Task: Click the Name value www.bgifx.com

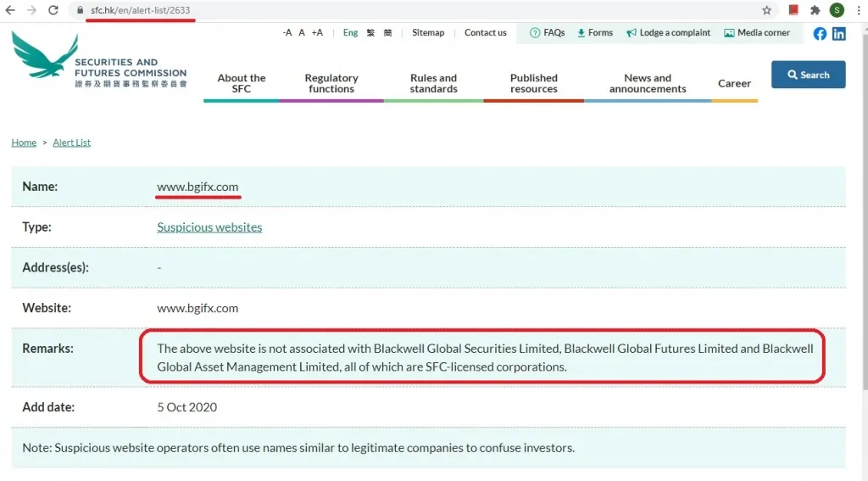Action: 198,187
